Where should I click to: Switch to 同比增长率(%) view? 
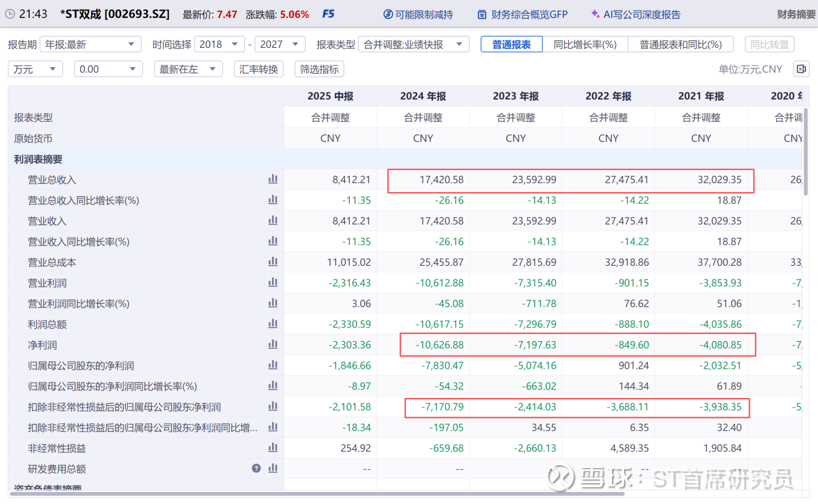pyautogui.click(x=585, y=44)
